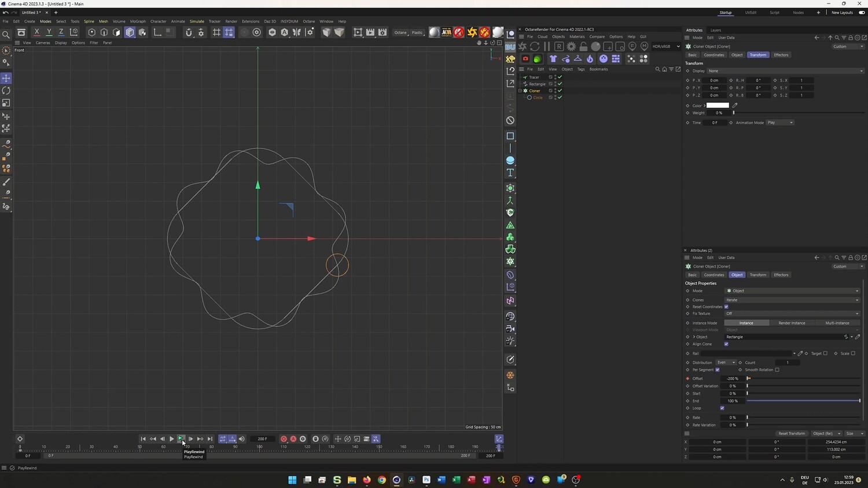Go to start of timeline

[x=144, y=439]
